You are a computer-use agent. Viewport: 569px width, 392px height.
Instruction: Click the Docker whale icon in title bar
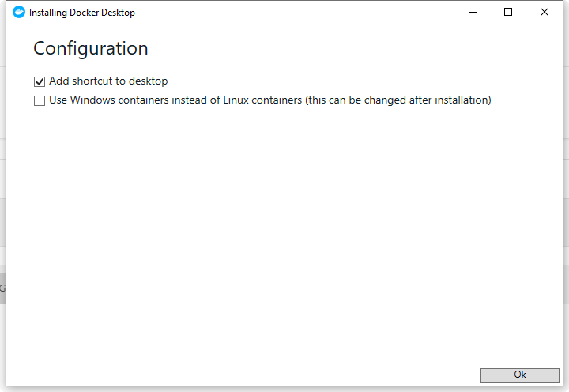point(19,12)
